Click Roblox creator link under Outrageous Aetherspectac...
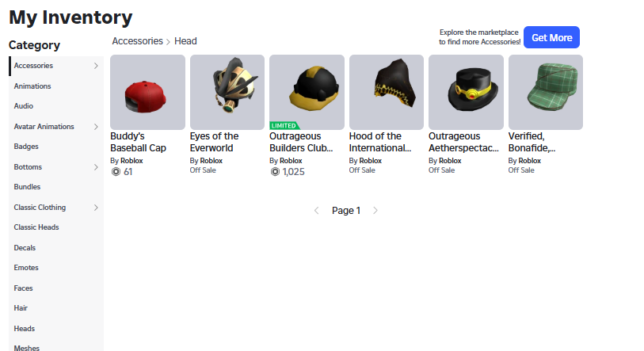Screen dimensions: 644x351 coord(450,161)
